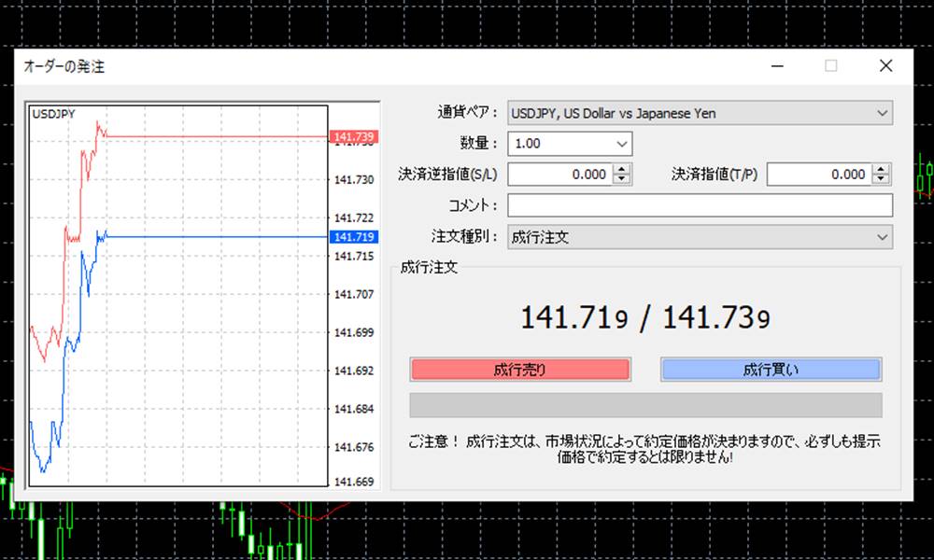Screen dimensions: 934x560
Task: Click the blue 141.719 bid price tag
Action: coord(353,237)
